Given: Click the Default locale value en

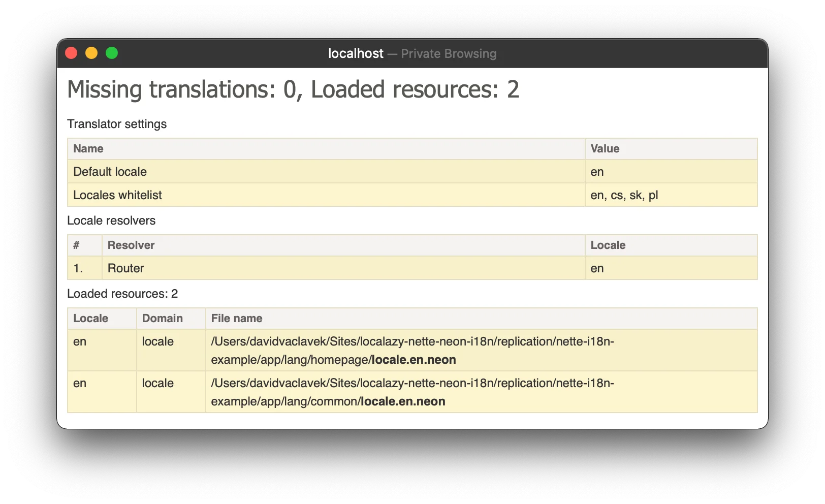Looking at the screenshot, I should click(x=597, y=172).
